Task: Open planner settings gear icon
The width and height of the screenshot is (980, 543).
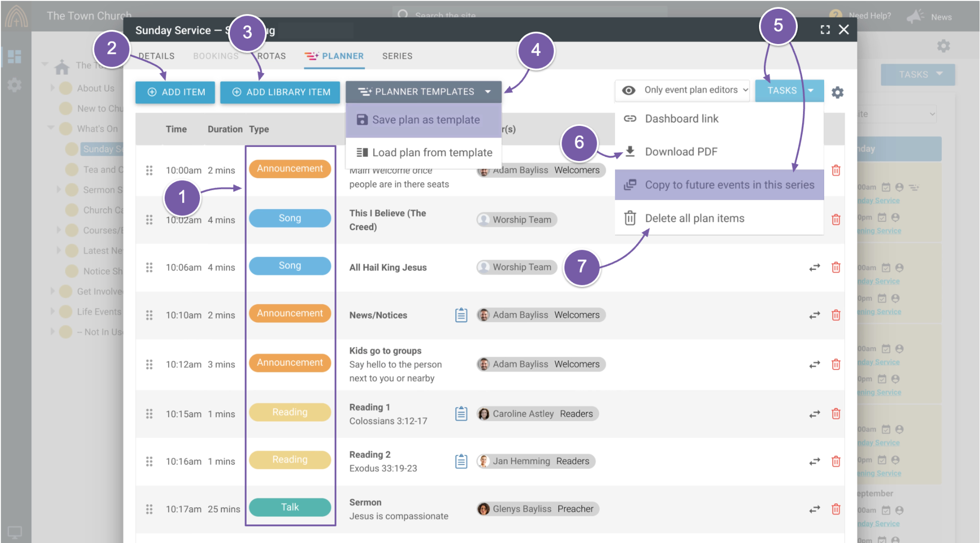Action: (837, 92)
